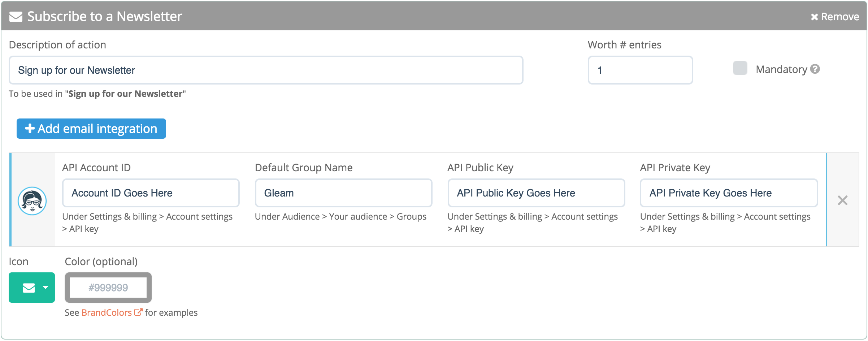
Task: Click the Color (optional) label
Action: [101, 262]
